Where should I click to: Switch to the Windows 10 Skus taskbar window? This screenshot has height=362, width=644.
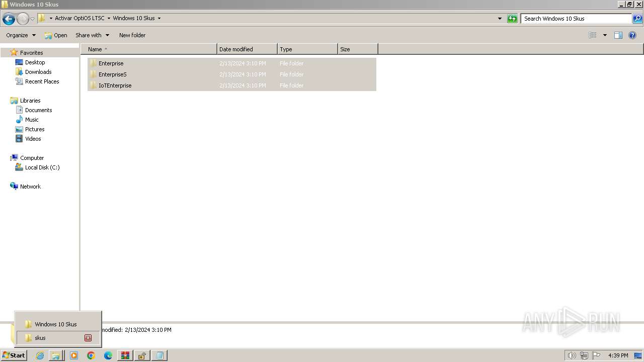point(58,324)
